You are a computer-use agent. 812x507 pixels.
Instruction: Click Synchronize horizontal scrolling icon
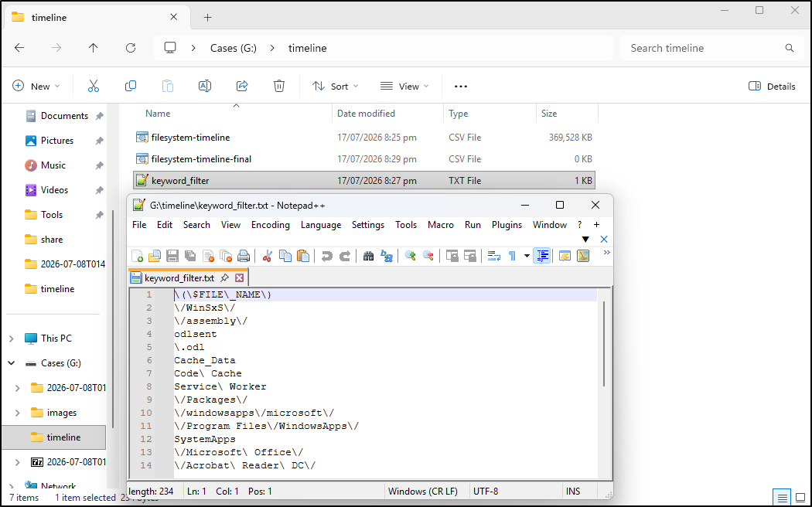[469, 256]
